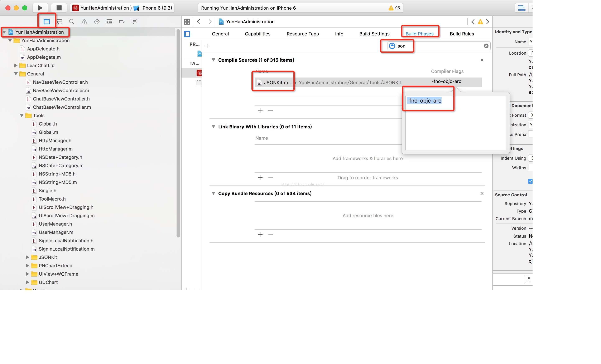The width and height of the screenshot is (601, 364).
Task: Open HttpManager.h in navigator
Action: pyautogui.click(x=55, y=141)
